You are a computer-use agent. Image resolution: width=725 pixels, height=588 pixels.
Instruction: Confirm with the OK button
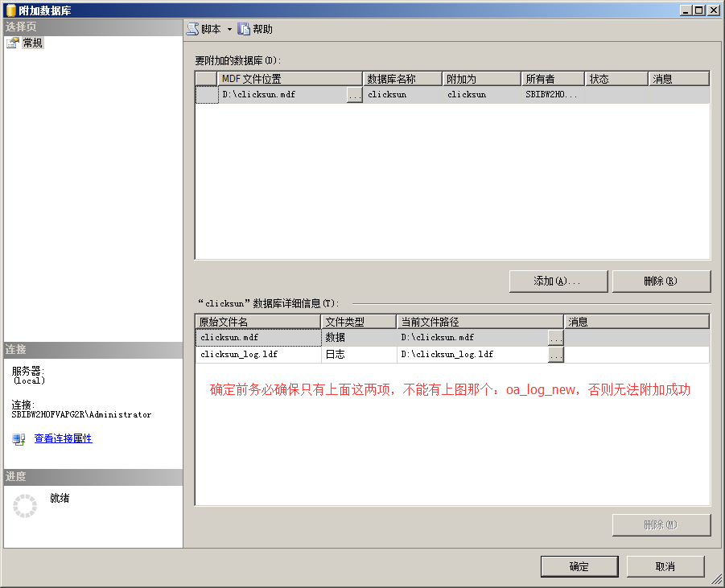[x=579, y=566]
